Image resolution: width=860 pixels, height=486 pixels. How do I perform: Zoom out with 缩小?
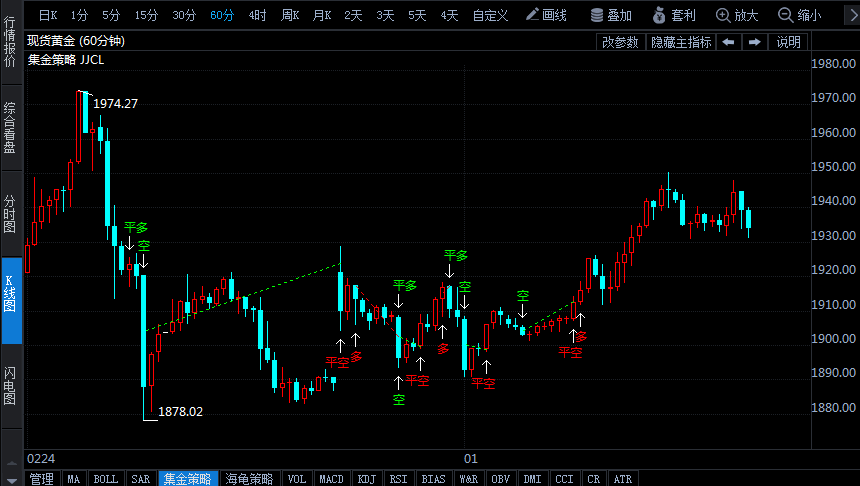[800, 15]
